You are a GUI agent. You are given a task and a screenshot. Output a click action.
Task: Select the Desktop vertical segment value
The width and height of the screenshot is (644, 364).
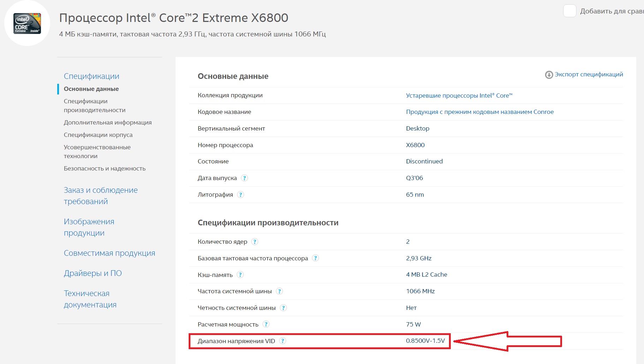coord(418,128)
